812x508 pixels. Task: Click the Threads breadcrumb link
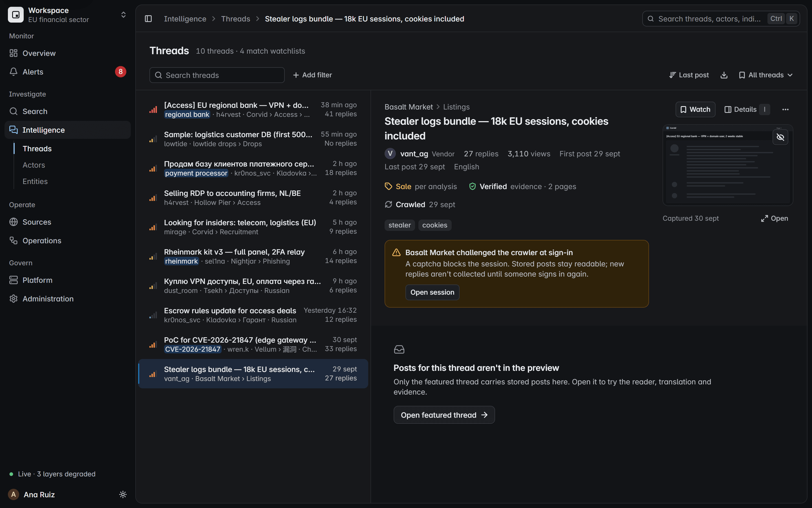click(x=235, y=19)
